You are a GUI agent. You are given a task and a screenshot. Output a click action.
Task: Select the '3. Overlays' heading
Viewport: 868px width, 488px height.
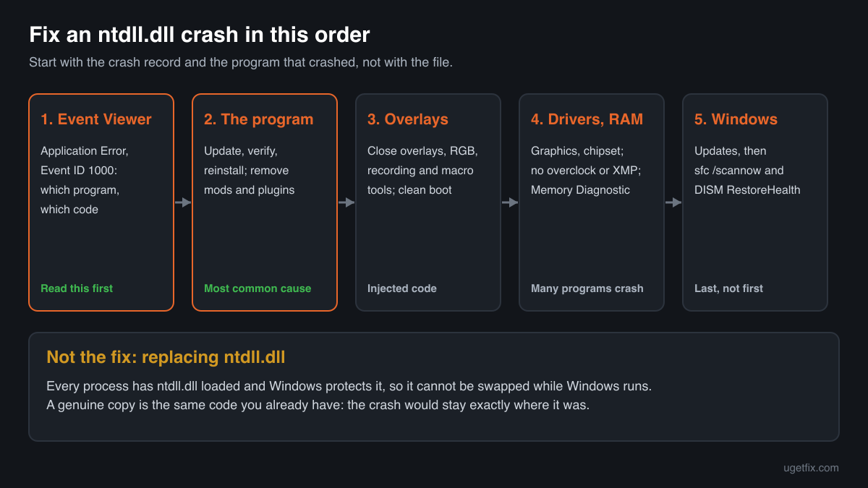pos(408,119)
